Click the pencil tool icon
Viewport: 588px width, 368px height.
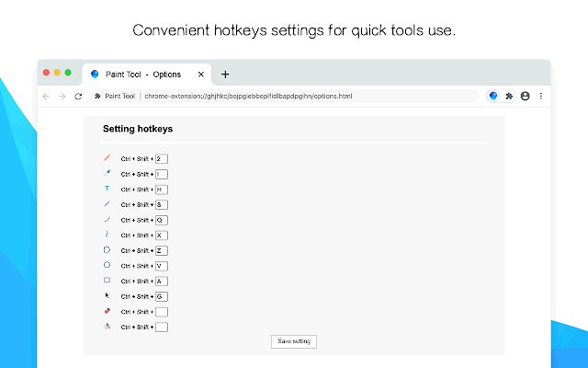click(107, 157)
